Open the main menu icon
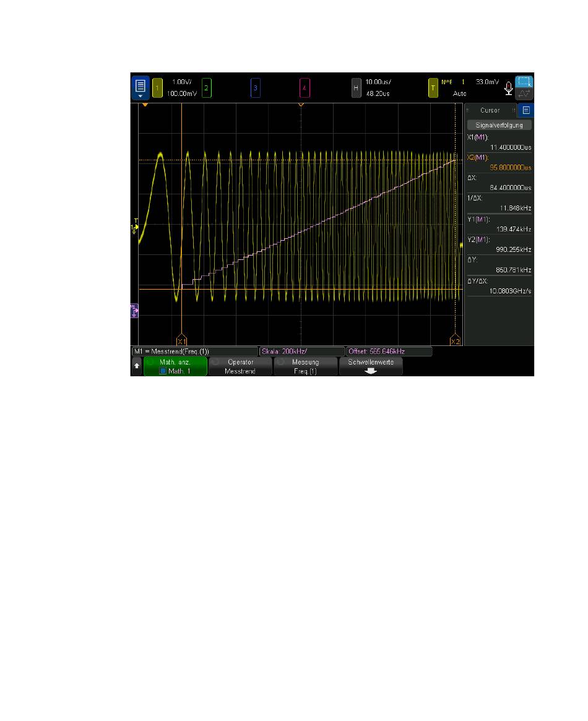Viewport: 588px width, 721px height. pos(141,87)
